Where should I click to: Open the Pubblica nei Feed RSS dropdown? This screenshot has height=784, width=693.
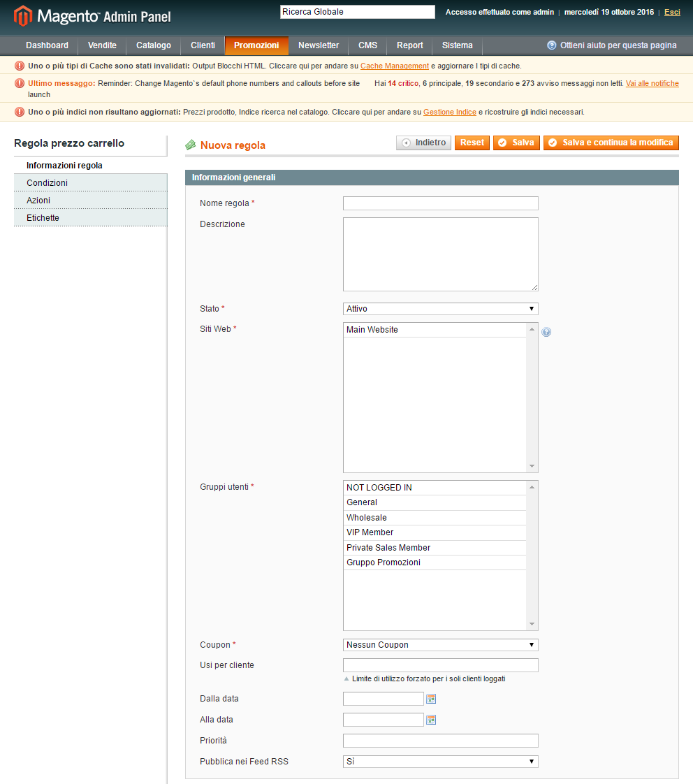click(x=440, y=762)
